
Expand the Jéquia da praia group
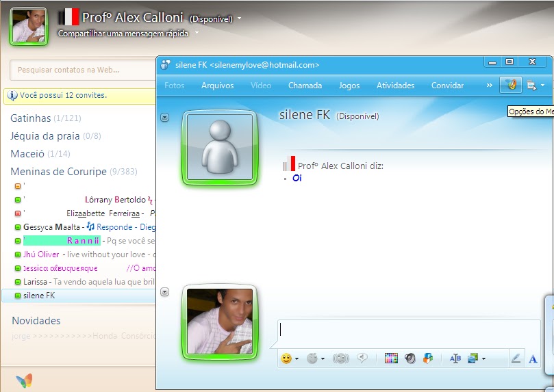(55, 136)
